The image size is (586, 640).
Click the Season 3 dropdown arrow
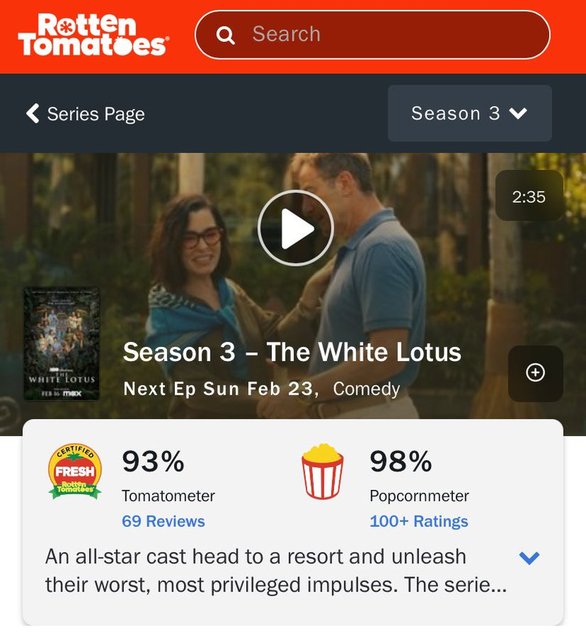coord(518,113)
